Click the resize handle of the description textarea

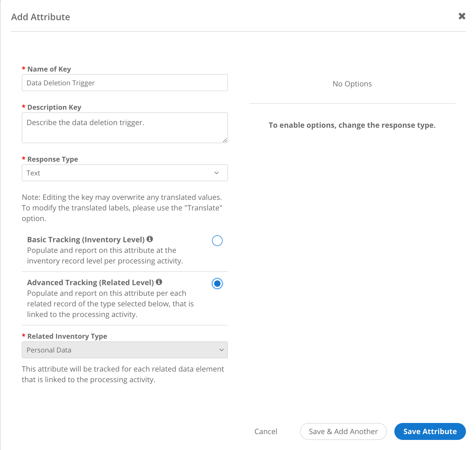225,140
